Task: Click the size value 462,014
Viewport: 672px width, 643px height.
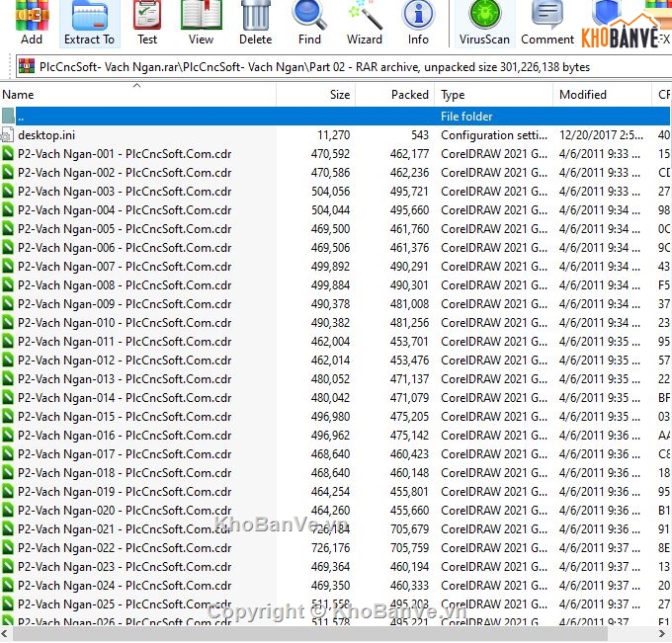Action: [330, 361]
